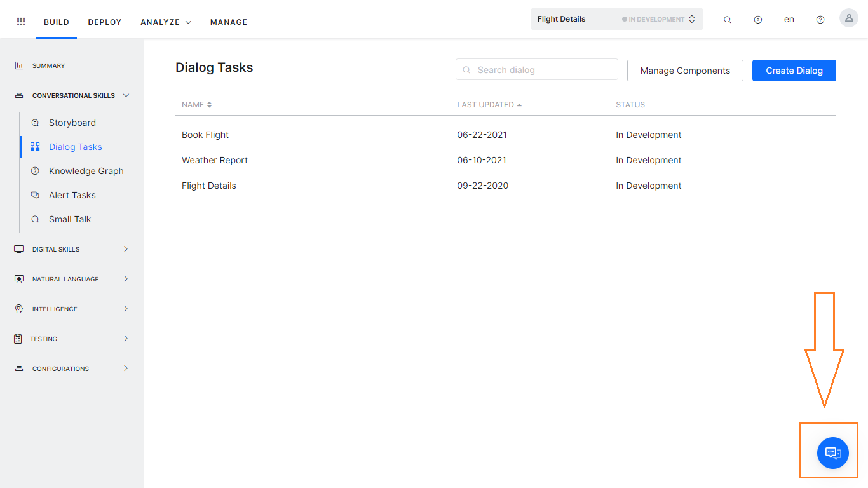Click the Testing clipboard icon
This screenshot has width=868, height=488.
tap(18, 339)
